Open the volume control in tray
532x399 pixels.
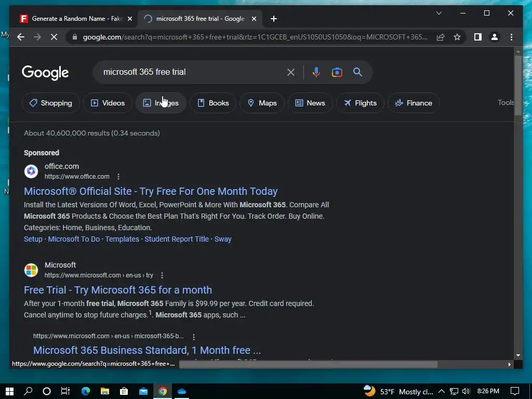[x=466, y=391]
